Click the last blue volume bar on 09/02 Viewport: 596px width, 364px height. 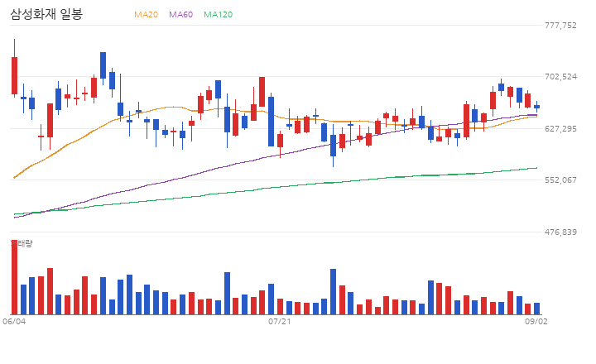(536, 309)
